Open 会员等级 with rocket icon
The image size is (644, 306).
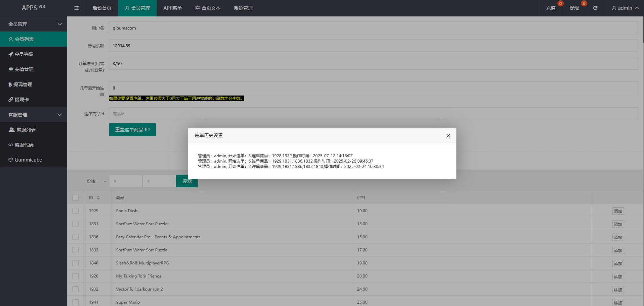pos(23,54)
